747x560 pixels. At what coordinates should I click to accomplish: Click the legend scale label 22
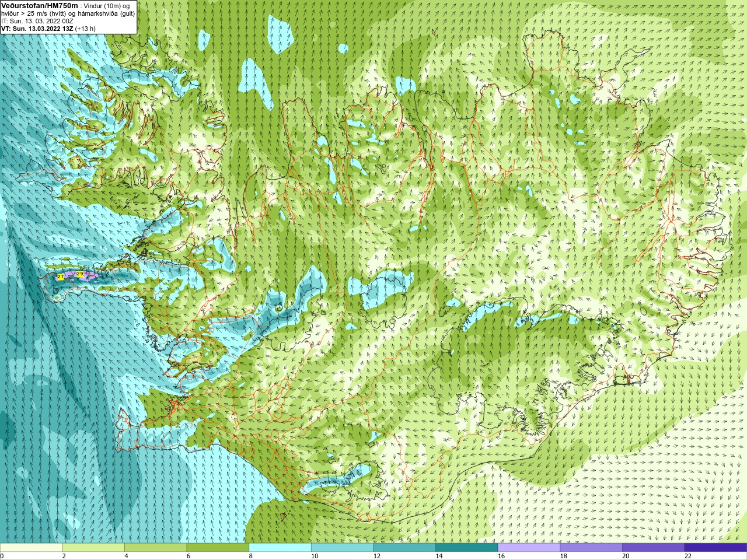[x=688, y=556]
